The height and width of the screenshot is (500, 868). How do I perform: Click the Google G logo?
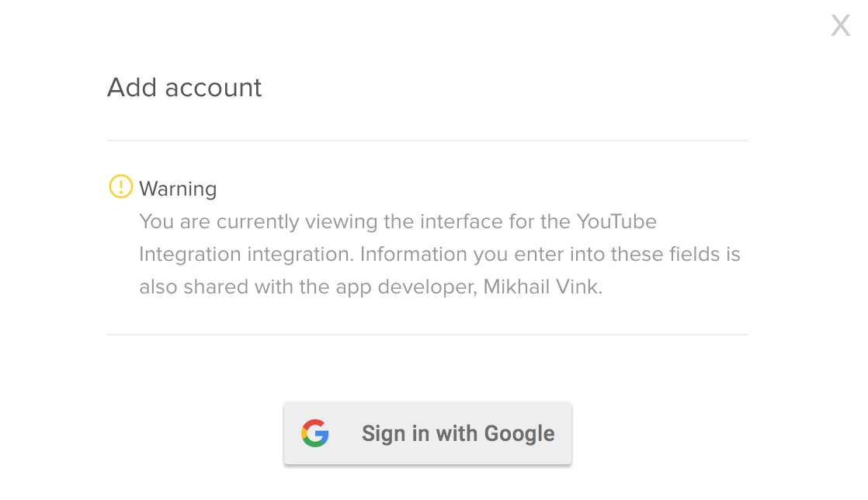(315, 433)
